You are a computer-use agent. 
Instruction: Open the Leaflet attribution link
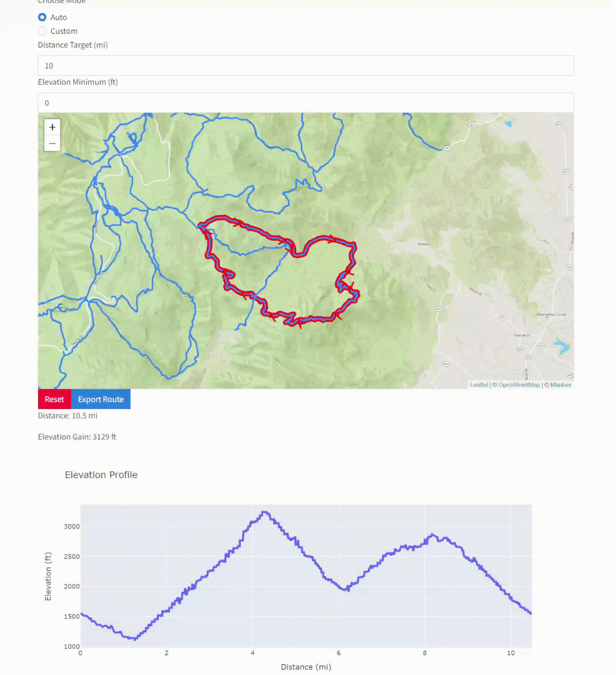[479, 385]
